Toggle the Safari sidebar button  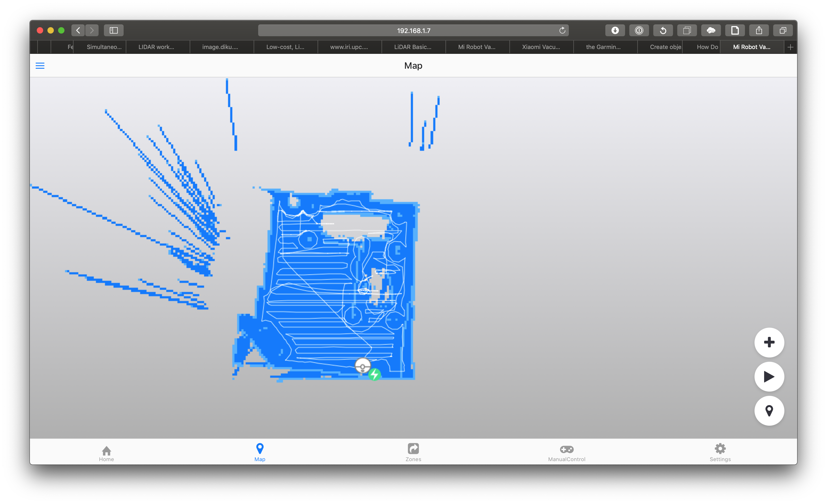coord(114,31)
